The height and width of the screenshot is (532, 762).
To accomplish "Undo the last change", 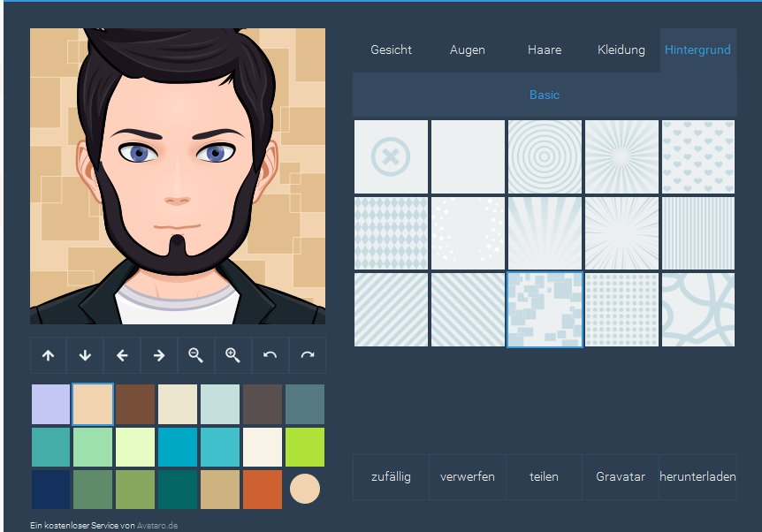I will [270, 355].
